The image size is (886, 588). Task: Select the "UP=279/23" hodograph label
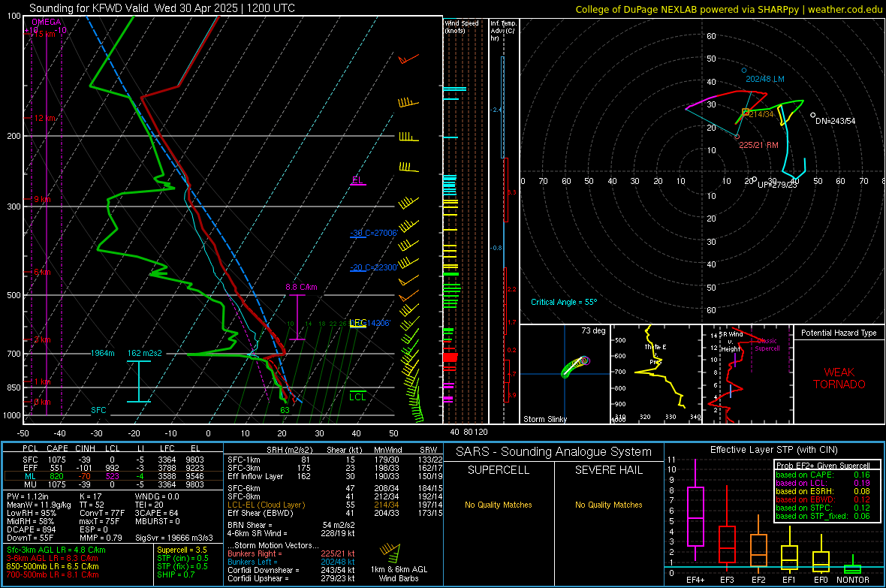coord(777,185)
